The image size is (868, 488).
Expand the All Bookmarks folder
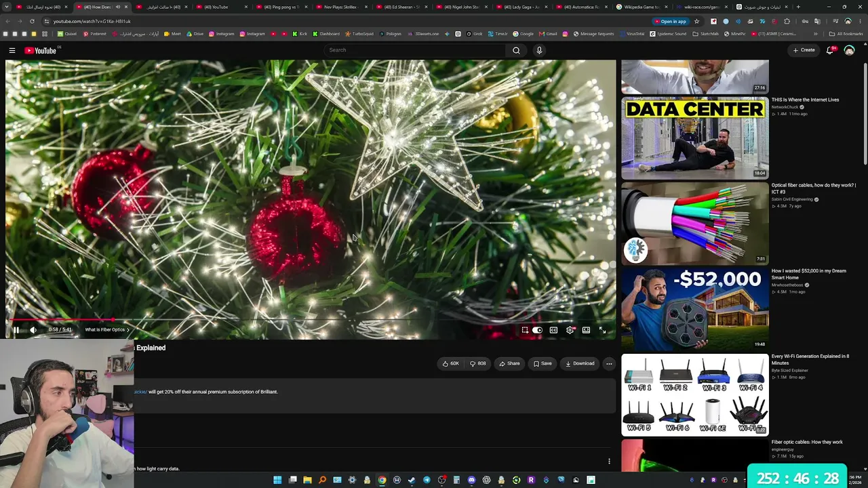[x=846, y=34]
